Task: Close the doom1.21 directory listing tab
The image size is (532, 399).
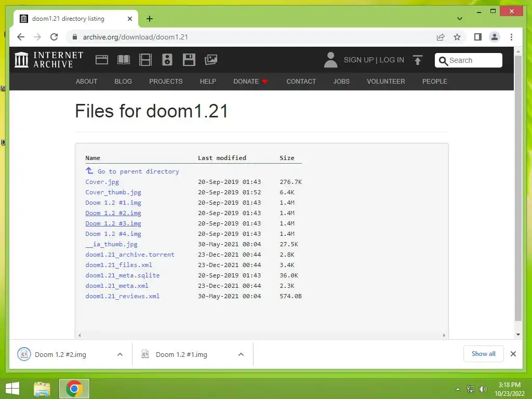Action: (x=129, y=19)
